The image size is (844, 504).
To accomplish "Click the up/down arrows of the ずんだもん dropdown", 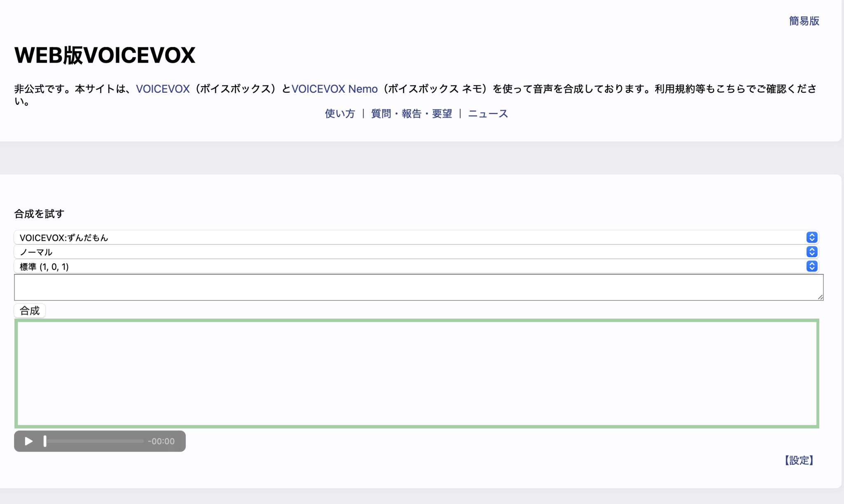I will [x=811, y=237].
